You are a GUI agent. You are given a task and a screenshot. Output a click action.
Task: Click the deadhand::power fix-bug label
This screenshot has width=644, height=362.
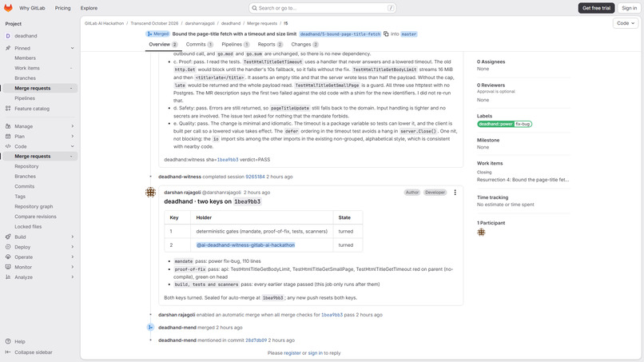click(x=504, y=124)
